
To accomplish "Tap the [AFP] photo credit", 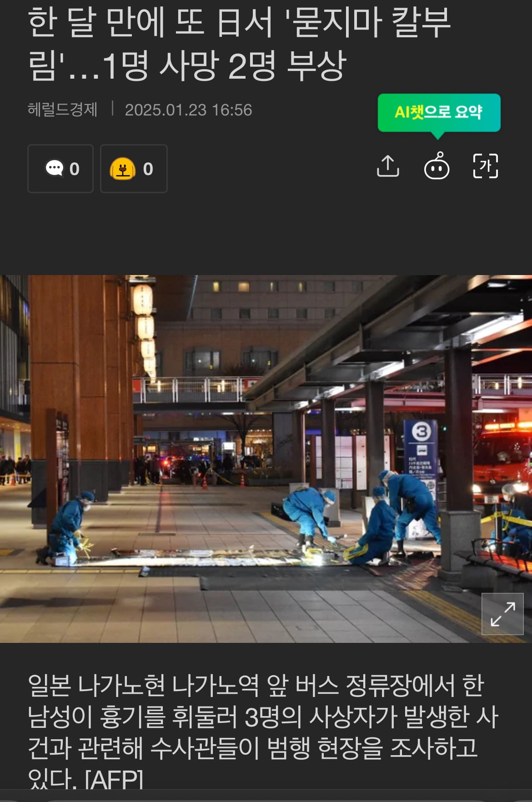I will tap(114, 779).
